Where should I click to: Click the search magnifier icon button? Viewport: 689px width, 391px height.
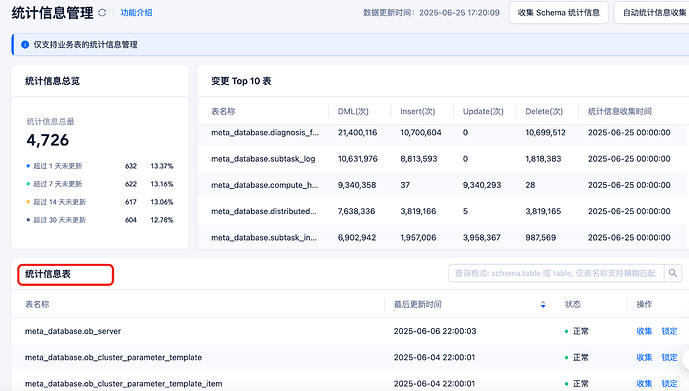pyautogui.click(x=673, y=273)
